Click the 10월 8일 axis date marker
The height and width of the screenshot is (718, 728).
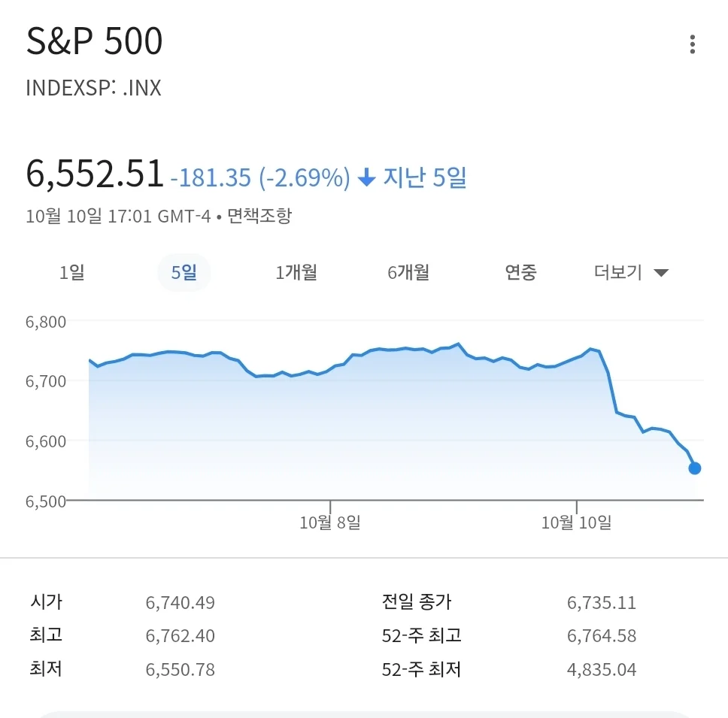[x=330, y=523]
